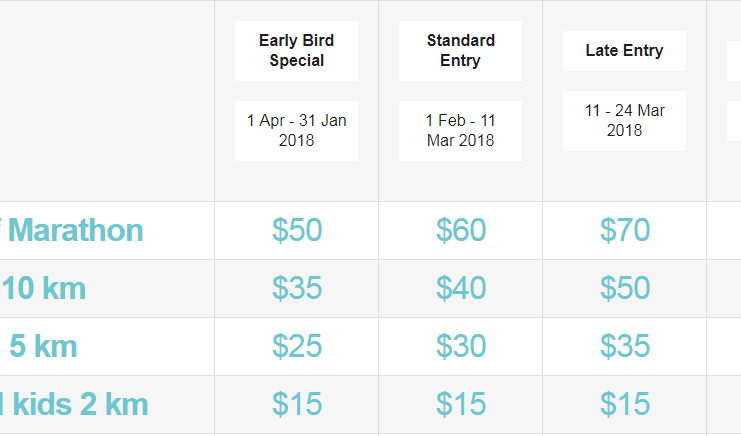This screenshot has width=741, height=436.
Task: Select the 5 km Early Bird $25 price
Action: click(x=297, y=347)
